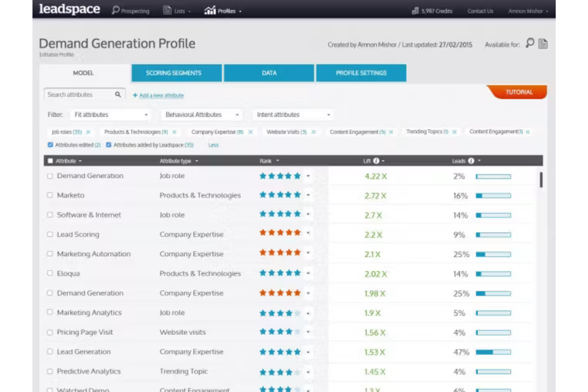This screenshot has width=588, height=392.
Task: Click the Prospecting nav link
Action: pos(135,11)
